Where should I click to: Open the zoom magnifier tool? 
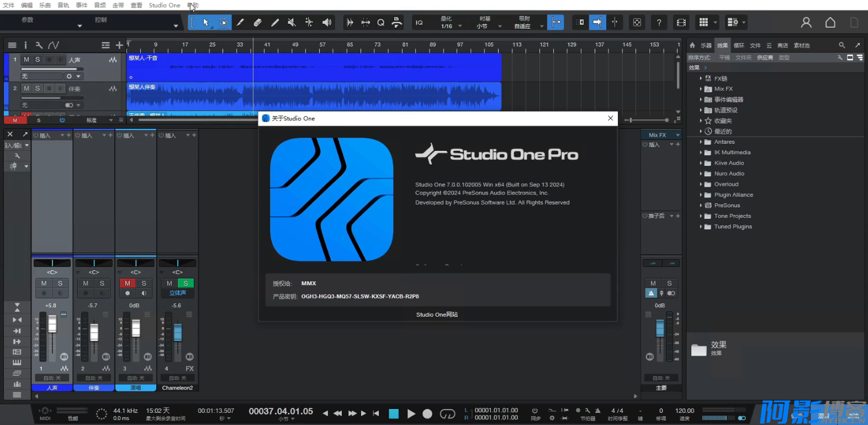point(380,23)
